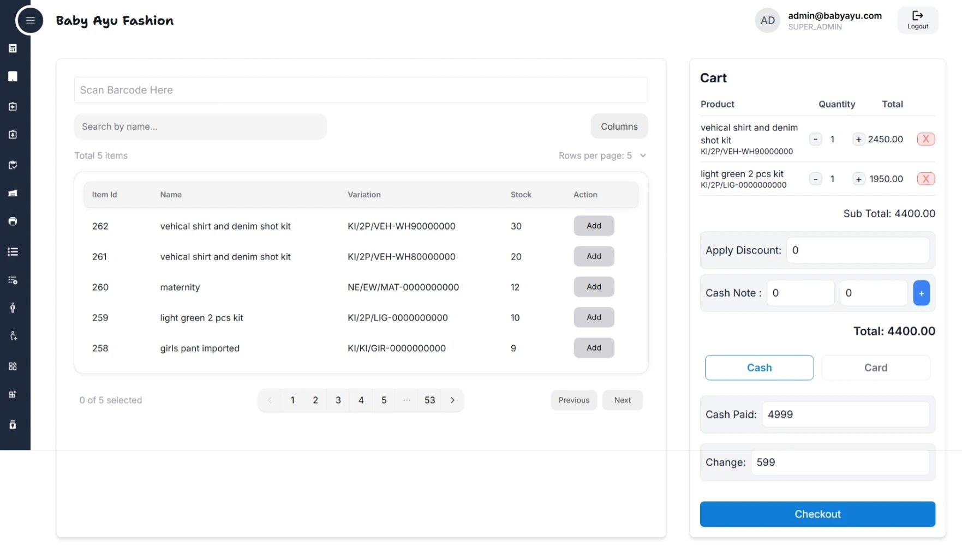Open the printer icon in the sidebar
This screenshot has width=962, height=560.
click(13, 221)
